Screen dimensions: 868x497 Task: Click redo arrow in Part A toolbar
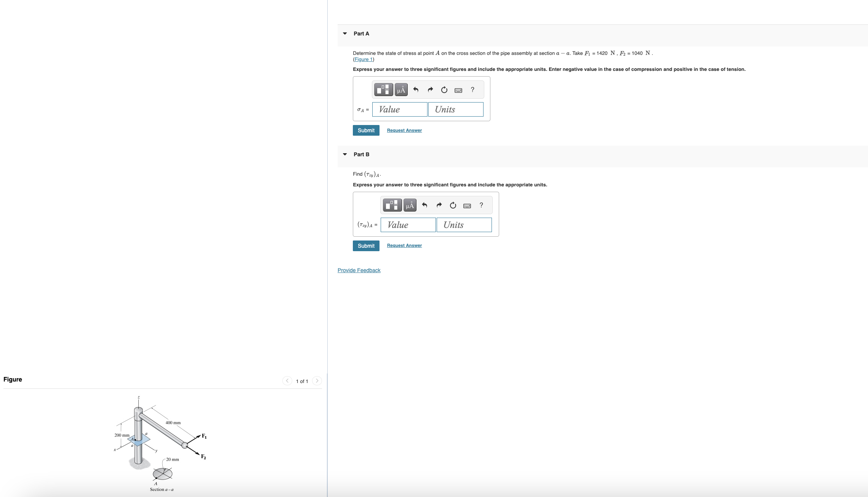430,90
